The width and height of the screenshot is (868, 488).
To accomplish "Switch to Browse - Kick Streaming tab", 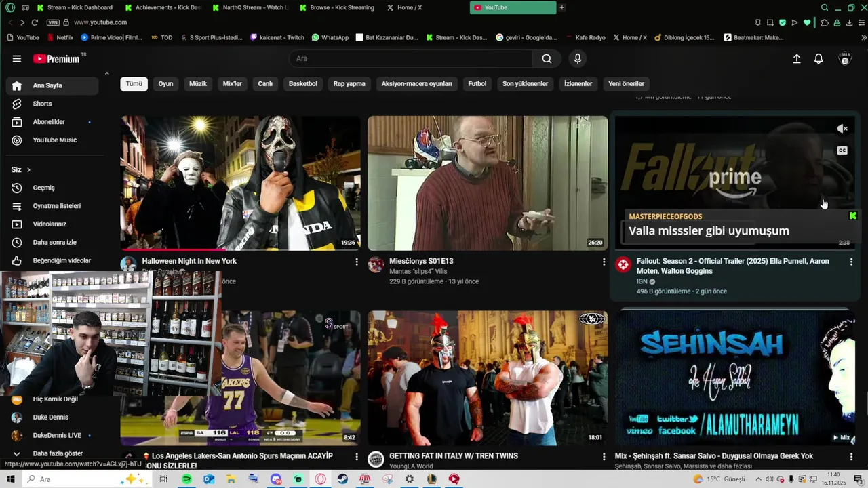I will point(338,7).
